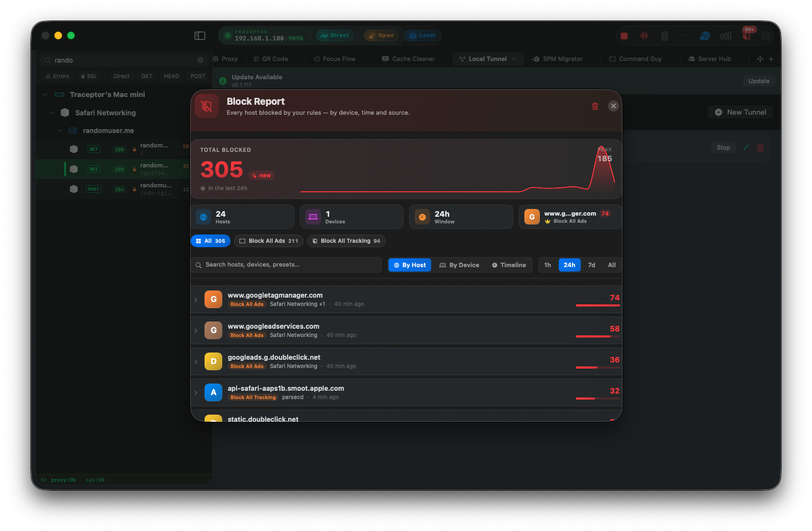Click the D icon of googleads.g.doubleclick.net
812x531 pixels.
[213, 361]
